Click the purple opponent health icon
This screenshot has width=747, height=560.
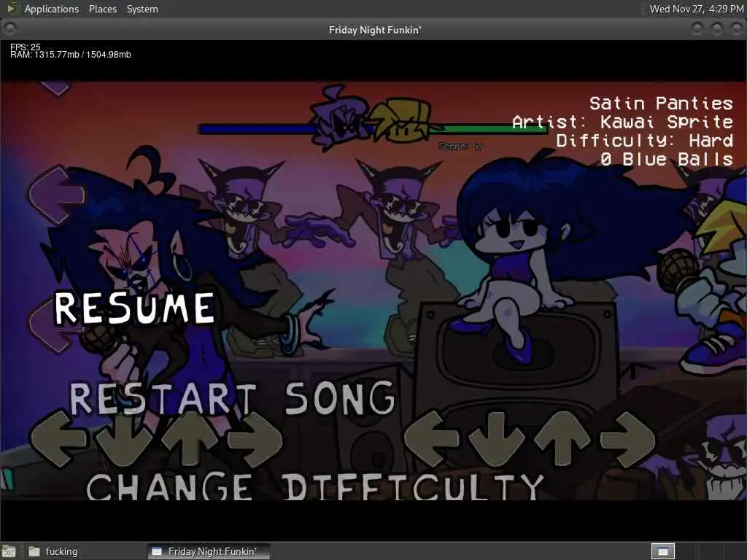click(340, 117)
